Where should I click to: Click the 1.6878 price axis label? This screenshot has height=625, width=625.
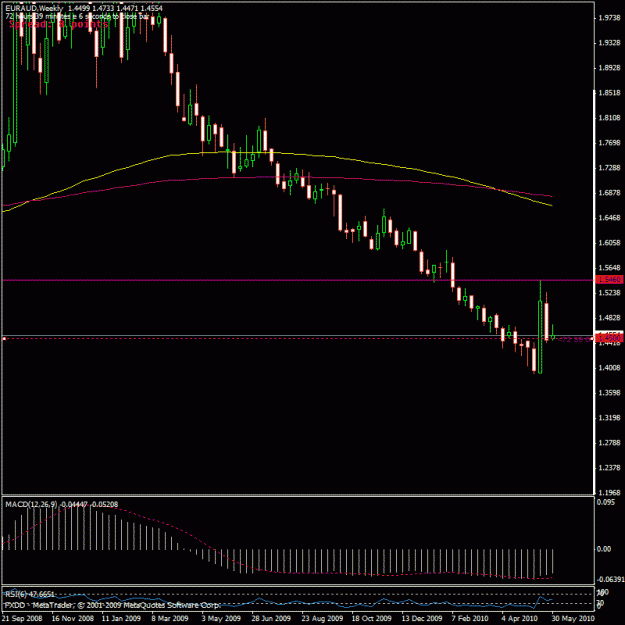pyautogui.click(x=610, y=193)
